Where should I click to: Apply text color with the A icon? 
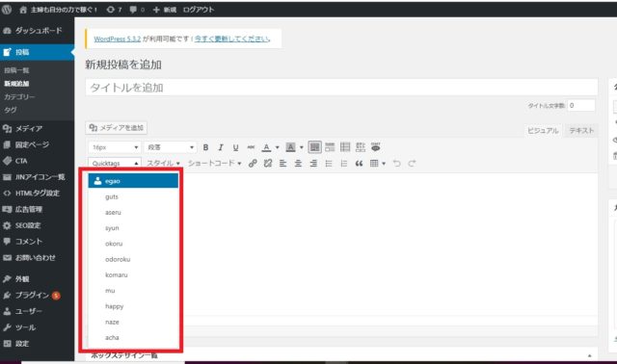pyautogui.click(x=266, y=147)
